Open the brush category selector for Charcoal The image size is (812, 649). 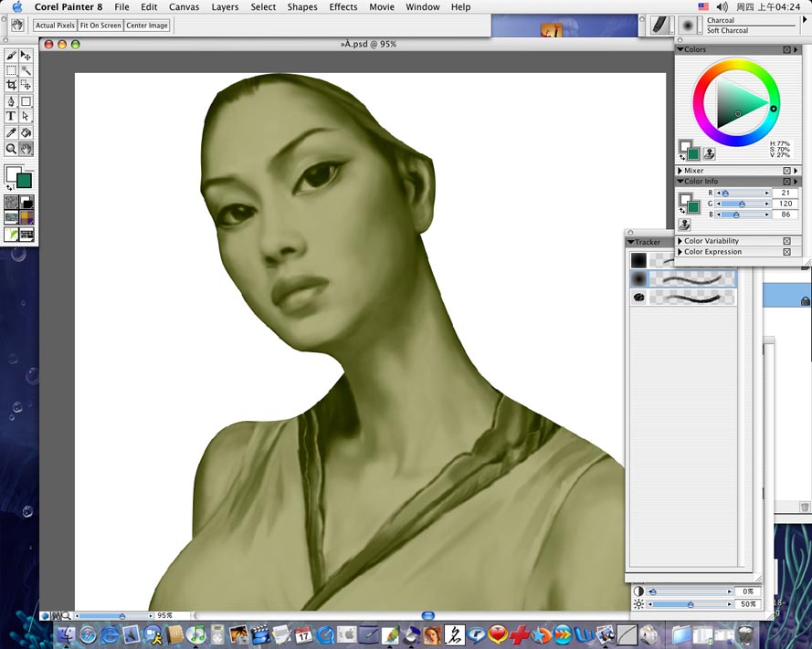660,25
